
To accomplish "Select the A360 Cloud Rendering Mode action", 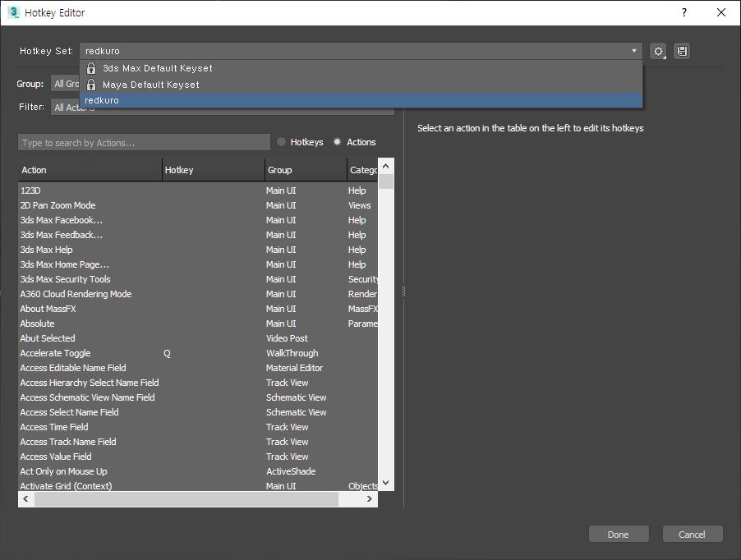I will coord(198,294).
